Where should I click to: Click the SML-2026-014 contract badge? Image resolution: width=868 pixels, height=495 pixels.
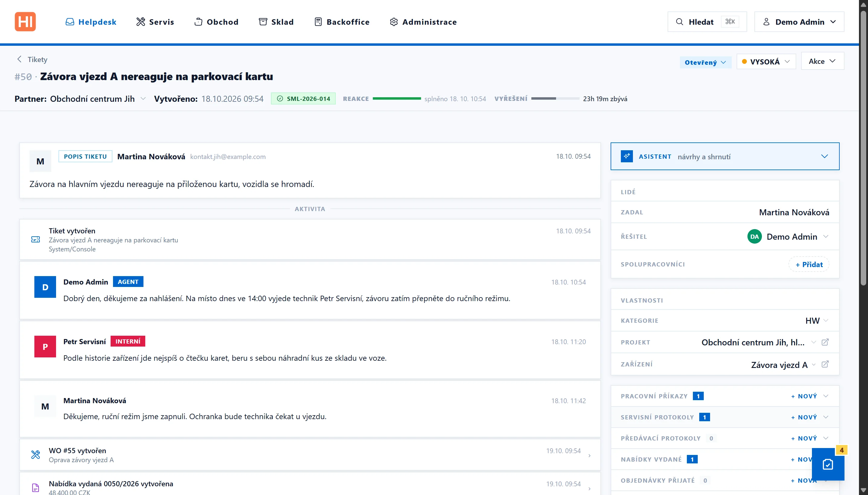(303, 98)
